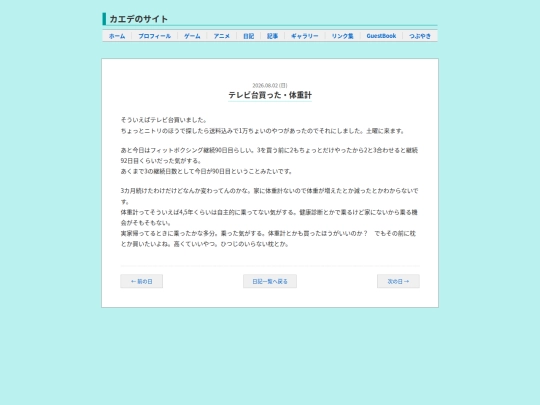
Task: Go to the つぶやき section
Action: [420, 36]
